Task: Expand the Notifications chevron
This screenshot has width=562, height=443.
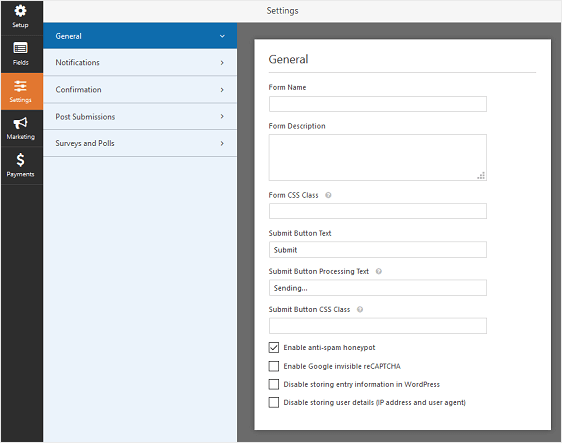Action: (222, 63)
